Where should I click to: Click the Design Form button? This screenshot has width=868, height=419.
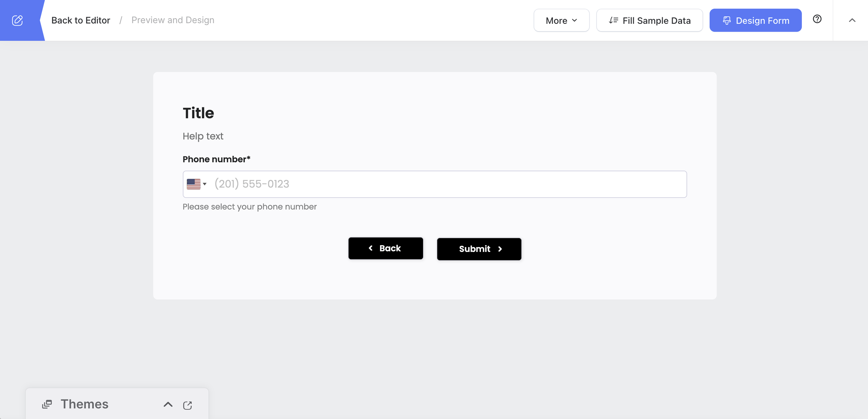pos(755,21)
